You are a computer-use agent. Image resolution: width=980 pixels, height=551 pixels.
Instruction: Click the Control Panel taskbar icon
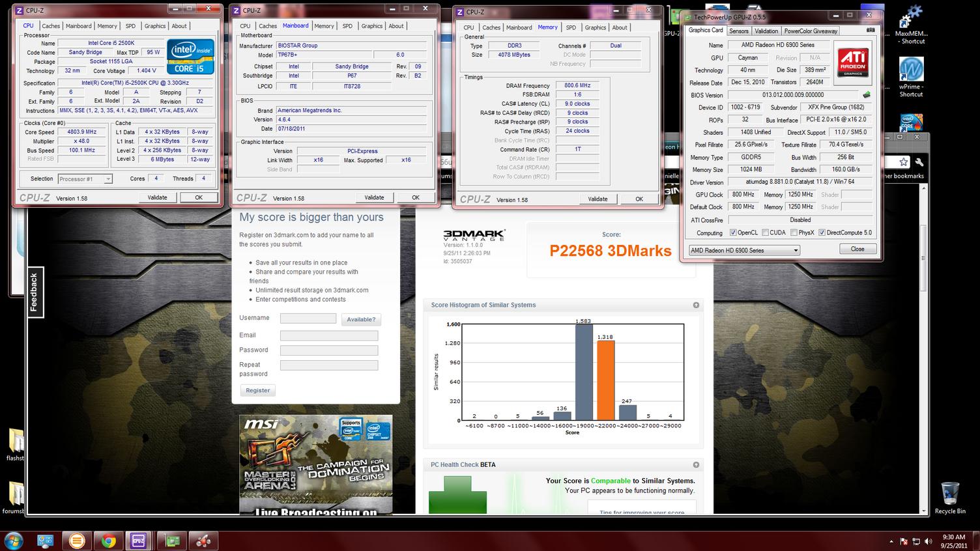click(46, 541)
